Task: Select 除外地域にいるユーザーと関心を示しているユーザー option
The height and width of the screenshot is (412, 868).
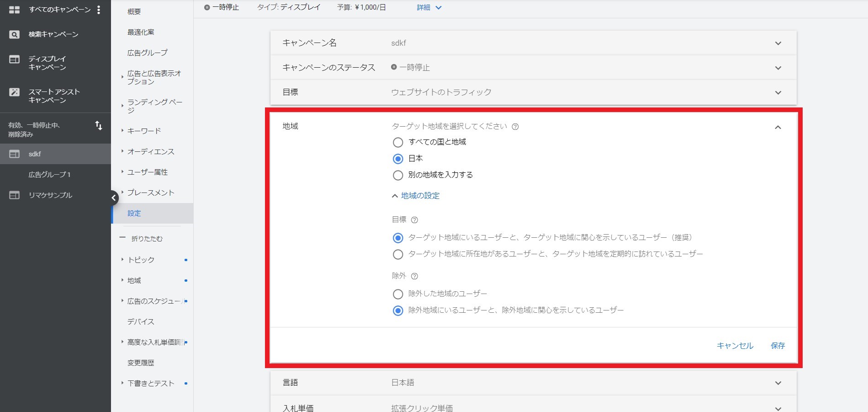Action: click(398, 310)
